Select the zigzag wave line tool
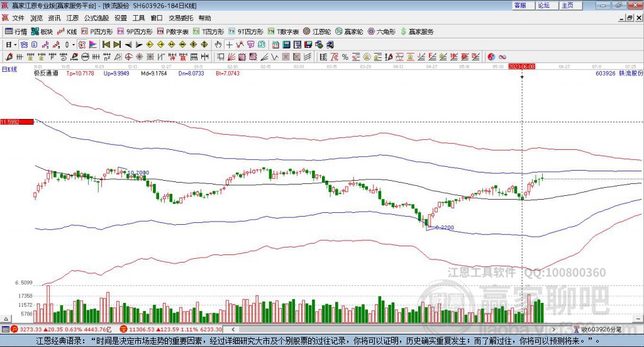This screenshot has height=347, width=644. [x=274, y=57]
